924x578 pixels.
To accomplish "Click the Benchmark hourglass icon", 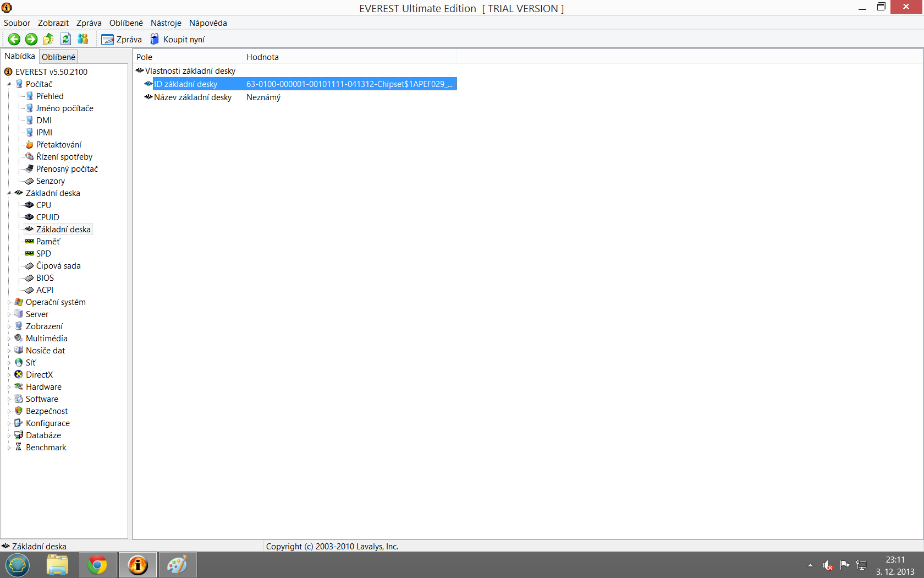I will pos(19,447).
